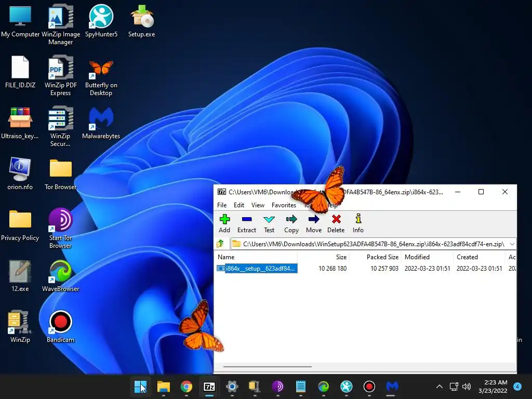Viewport: 532px width, 399px height.
Task: Open the notification badge showing 4
Action: 517,387
